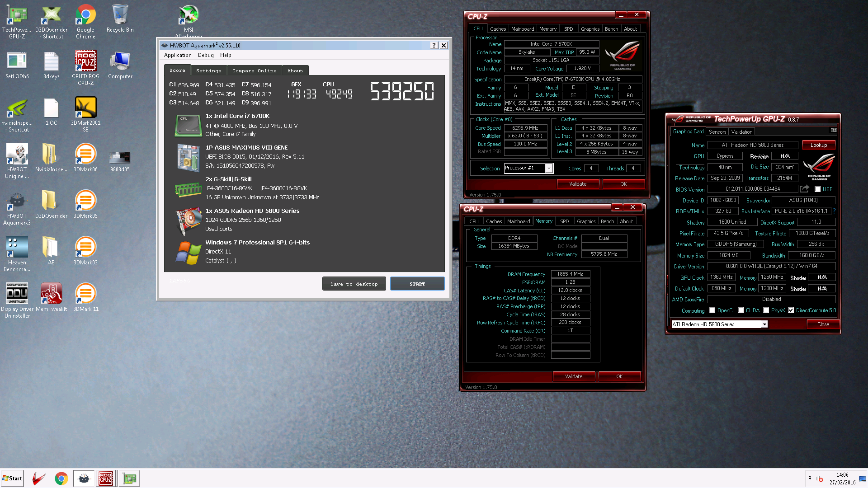
Task: Switch to Compare Online tab in Aquamark
Action: click(254, 70)
